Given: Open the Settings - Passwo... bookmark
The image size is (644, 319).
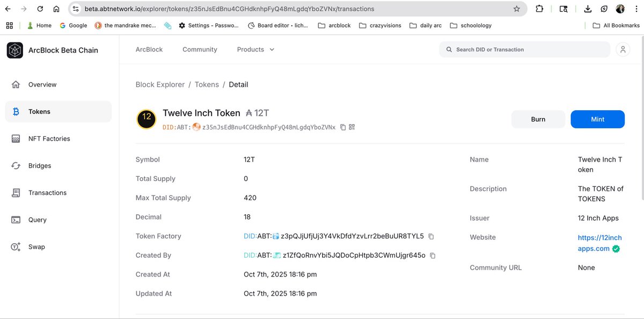Looking at the screenshot, I should tap(209, 25).
